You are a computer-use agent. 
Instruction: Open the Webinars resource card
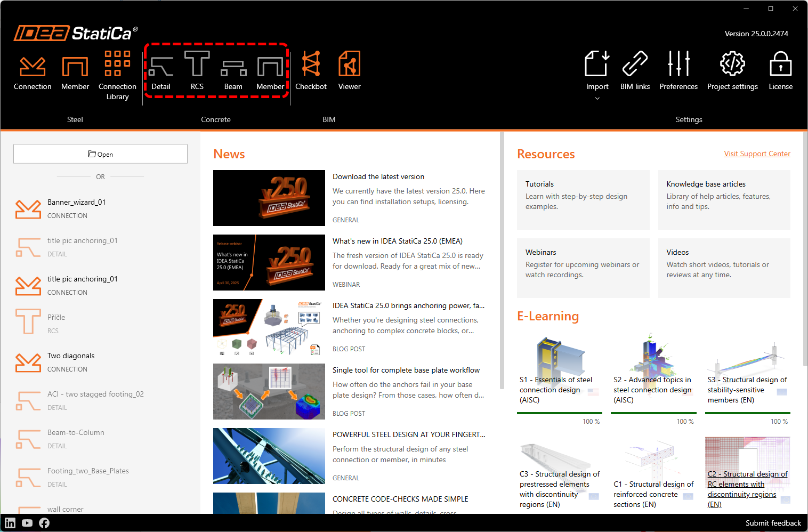tap(583, 268)
